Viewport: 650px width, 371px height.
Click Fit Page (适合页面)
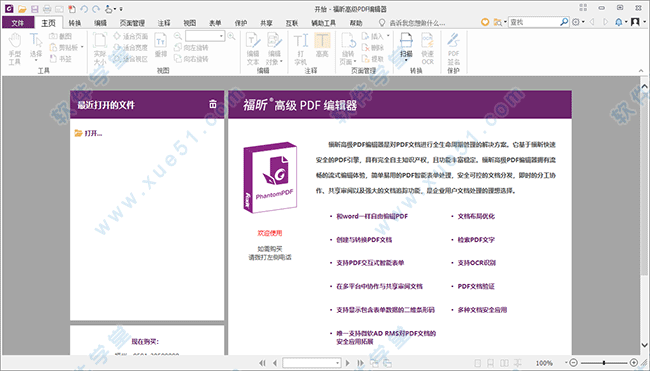click(x=131, y=36)
